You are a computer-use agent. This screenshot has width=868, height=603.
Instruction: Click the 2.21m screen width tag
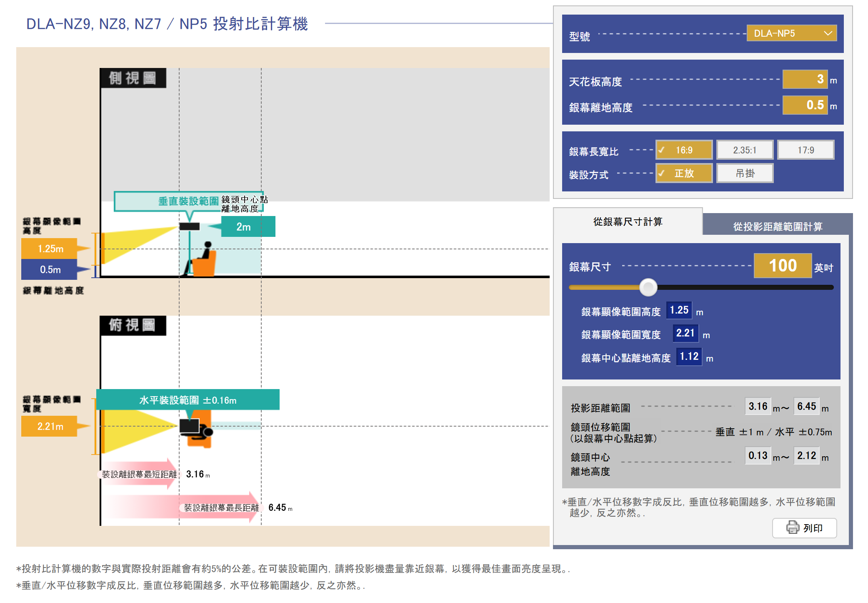(50, 426)
